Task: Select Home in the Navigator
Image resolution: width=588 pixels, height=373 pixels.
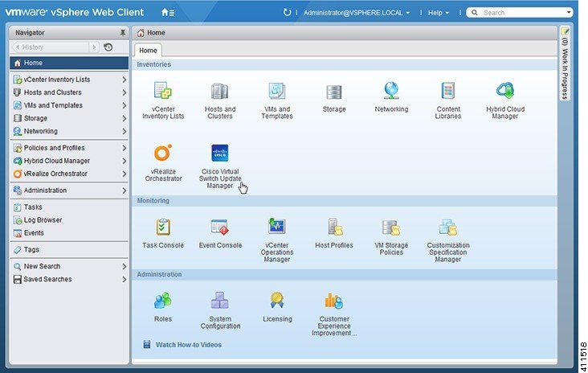Action: [x=69, y=63]
